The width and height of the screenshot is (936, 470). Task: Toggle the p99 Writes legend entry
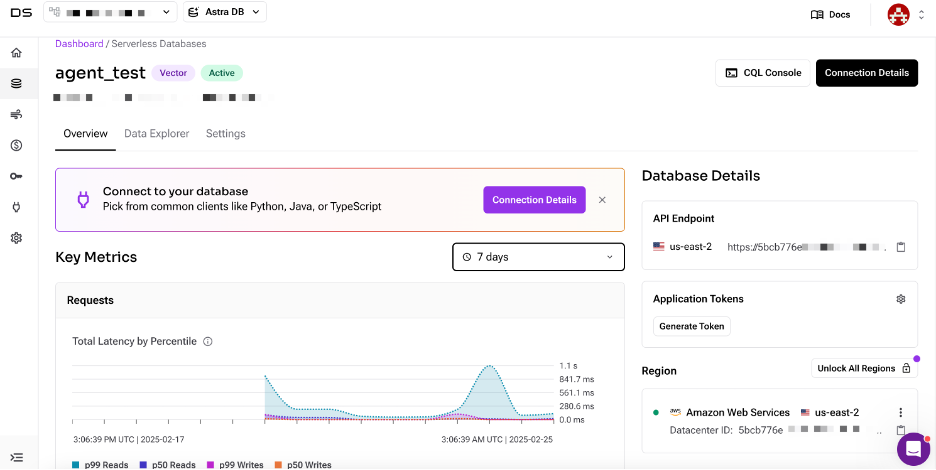tap(235, 465)
